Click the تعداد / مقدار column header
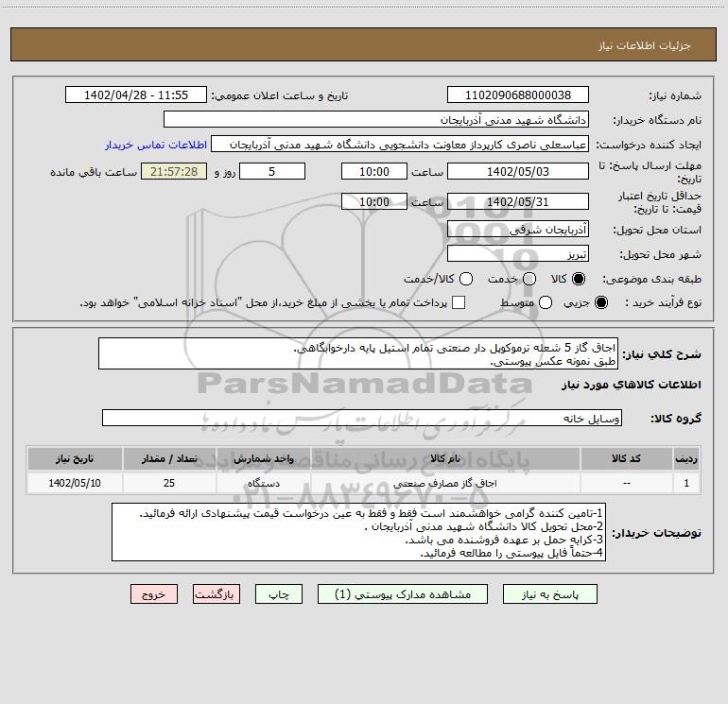Image resolution: width=728 pixels, height=704 pixels. (169, 458)
